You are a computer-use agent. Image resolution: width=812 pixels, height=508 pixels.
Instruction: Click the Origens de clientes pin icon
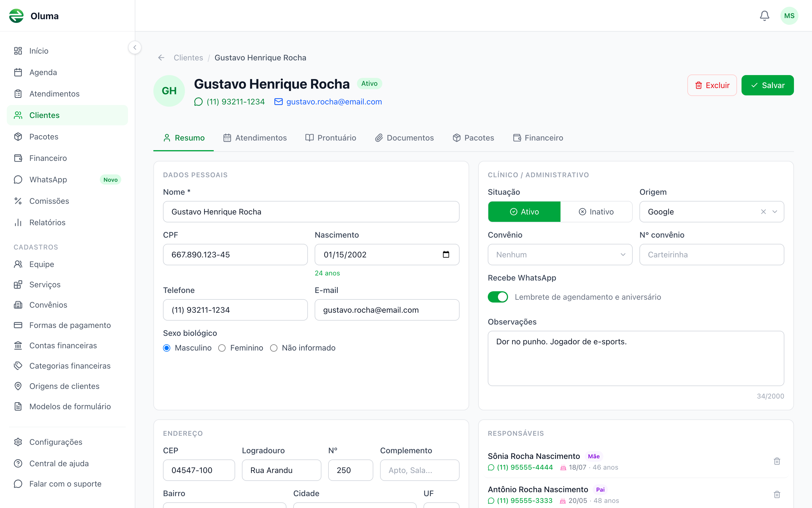pyautogui.click(x=18, y=386)
